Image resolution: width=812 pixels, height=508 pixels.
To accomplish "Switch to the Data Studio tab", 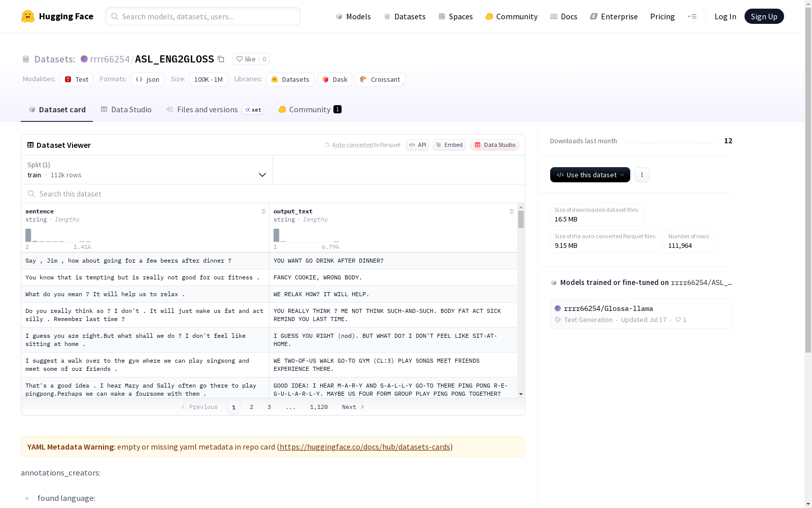I will (x=126, y=110).
